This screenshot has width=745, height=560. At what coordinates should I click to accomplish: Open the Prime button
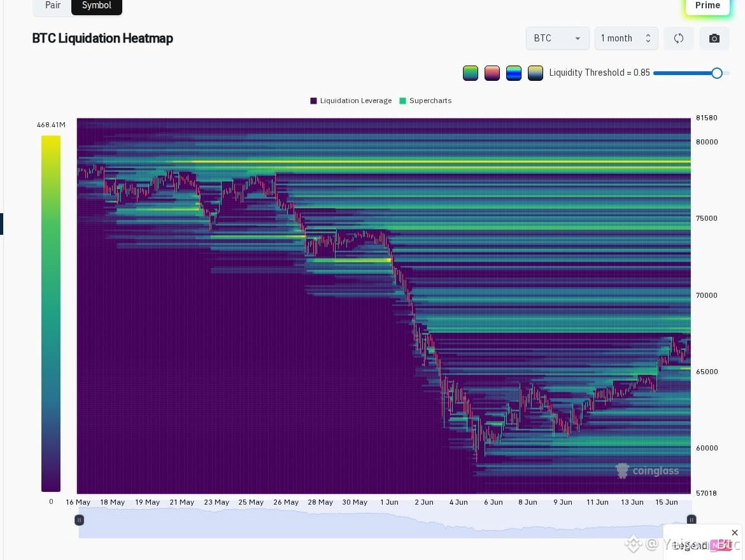(707, 6)
